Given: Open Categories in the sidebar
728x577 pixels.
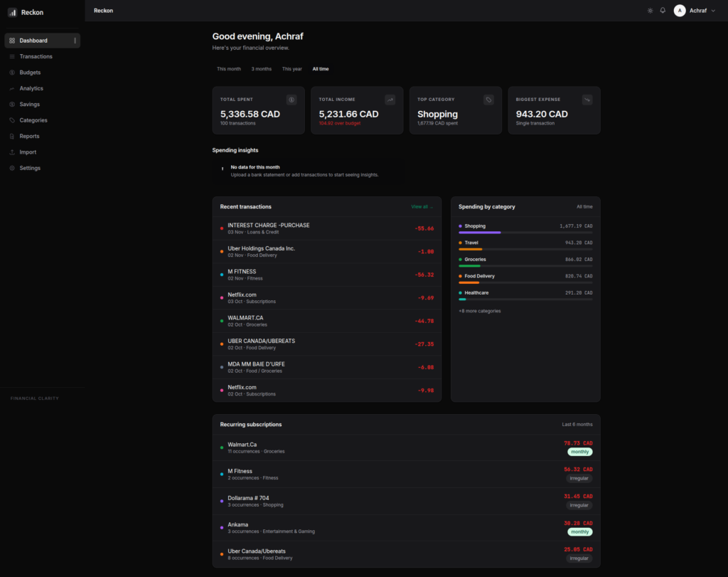Looking at the screenshot, I should (42, 120).
